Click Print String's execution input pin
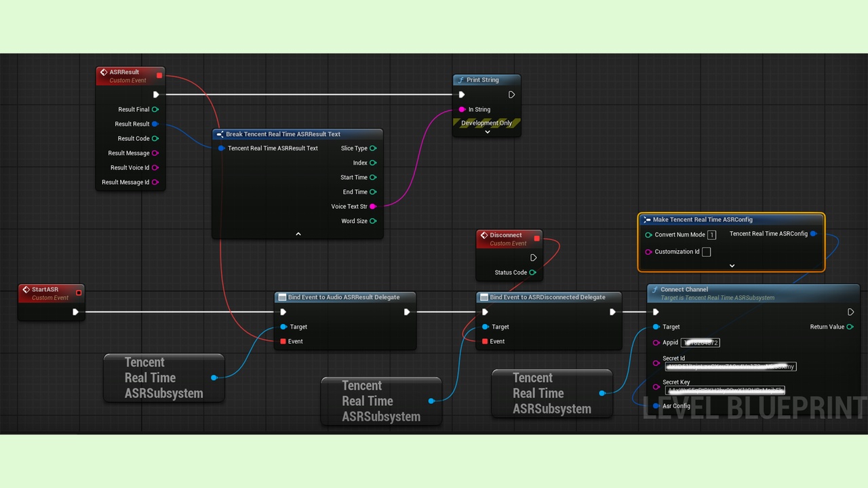 point(462,95)
